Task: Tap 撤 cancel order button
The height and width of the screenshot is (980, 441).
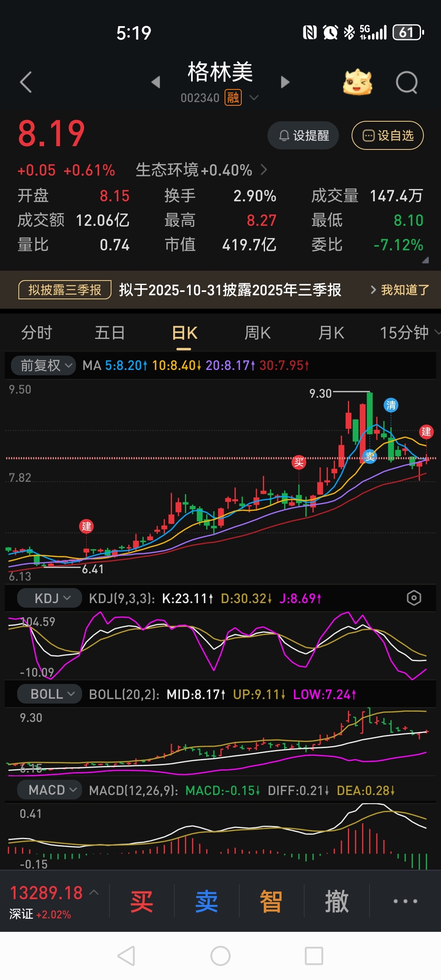Action: (x=337, y=902)
